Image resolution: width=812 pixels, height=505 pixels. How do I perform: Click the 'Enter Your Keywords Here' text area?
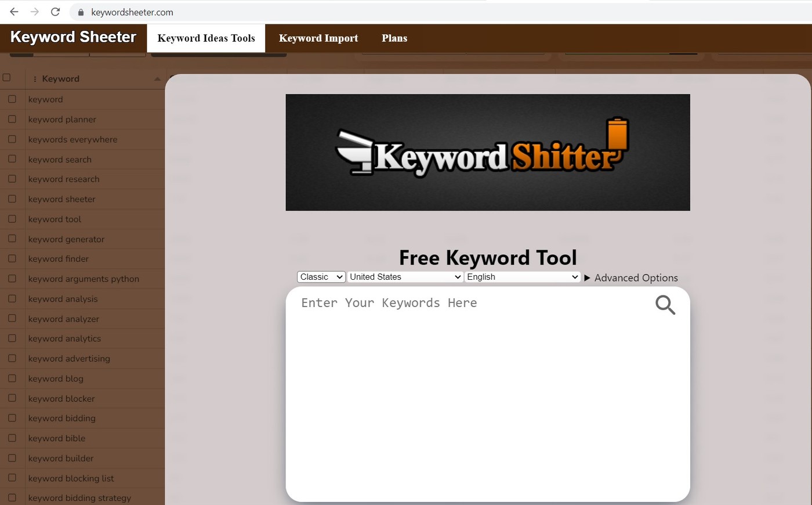(488, 394)
